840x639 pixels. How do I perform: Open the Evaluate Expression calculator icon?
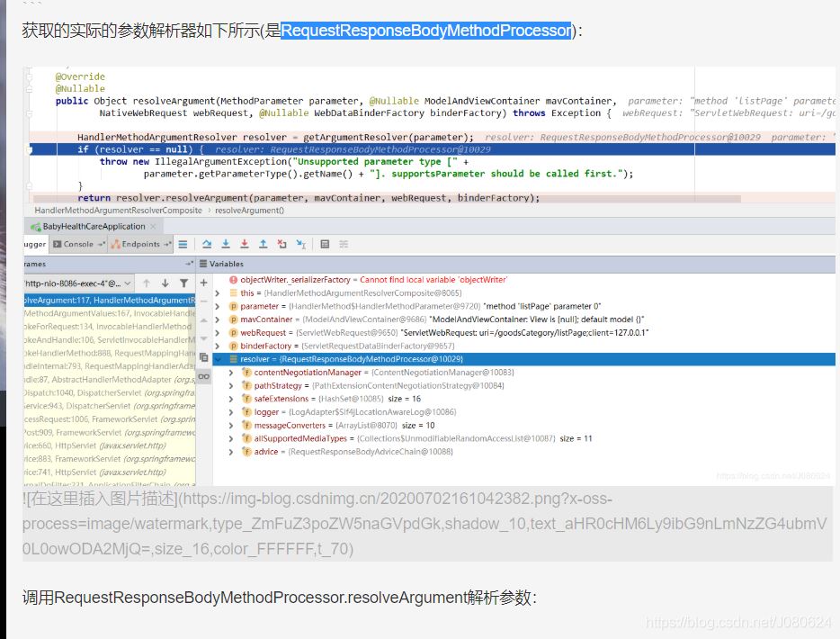click(x=325, y=244)
